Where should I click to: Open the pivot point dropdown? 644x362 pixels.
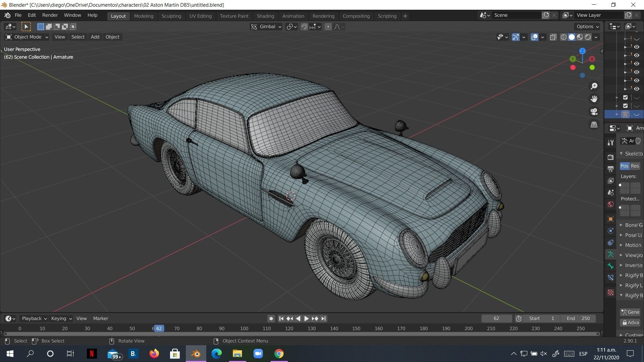click(x=291, y=26)
